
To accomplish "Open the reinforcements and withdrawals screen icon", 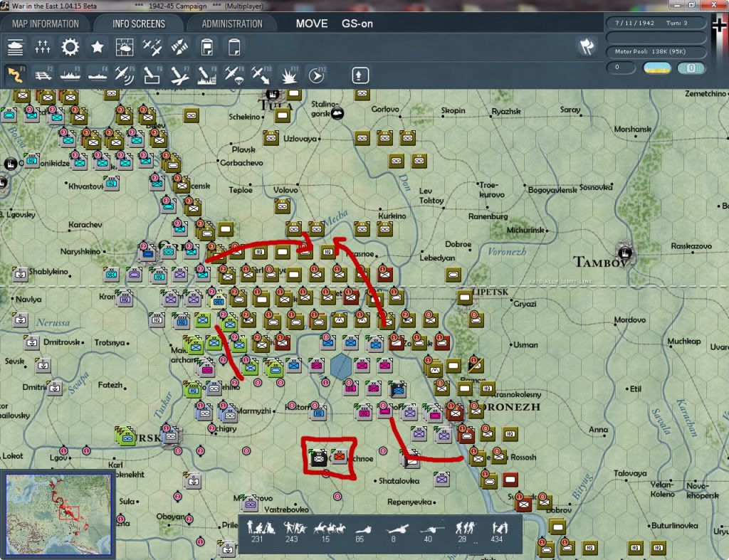I will 42,48.
